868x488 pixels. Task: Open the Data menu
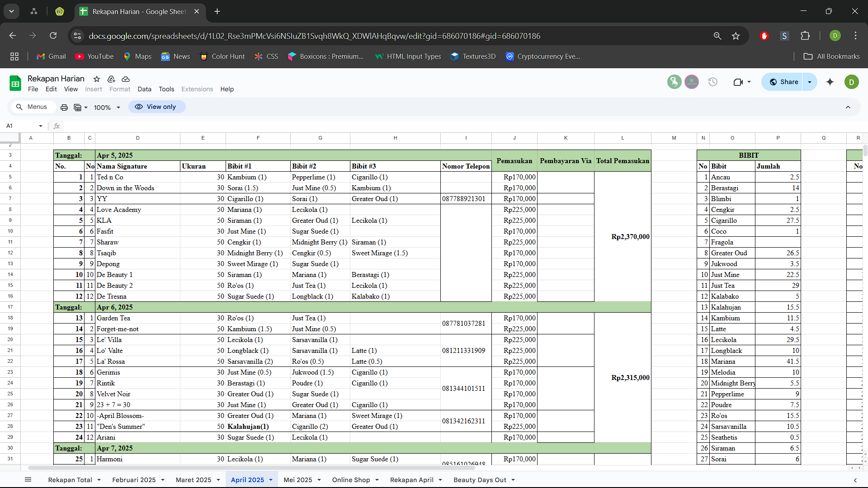(x=144, y=89)
